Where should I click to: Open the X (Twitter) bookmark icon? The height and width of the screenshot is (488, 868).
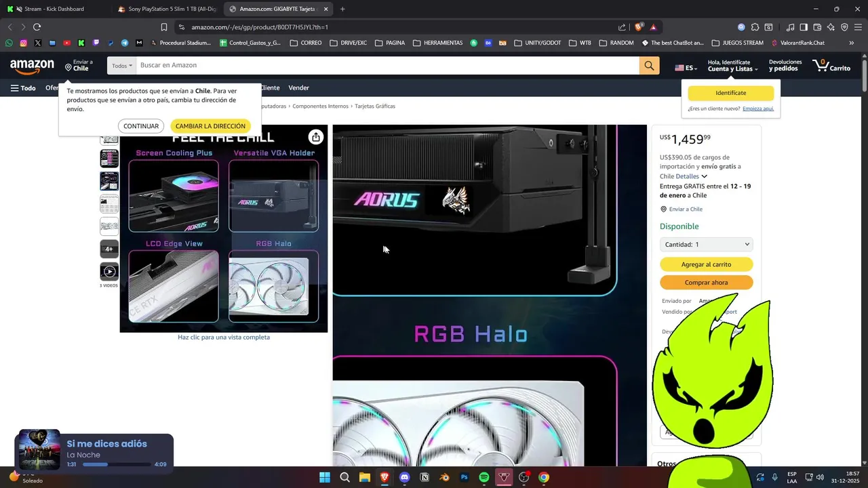click(x=37, y=43)
